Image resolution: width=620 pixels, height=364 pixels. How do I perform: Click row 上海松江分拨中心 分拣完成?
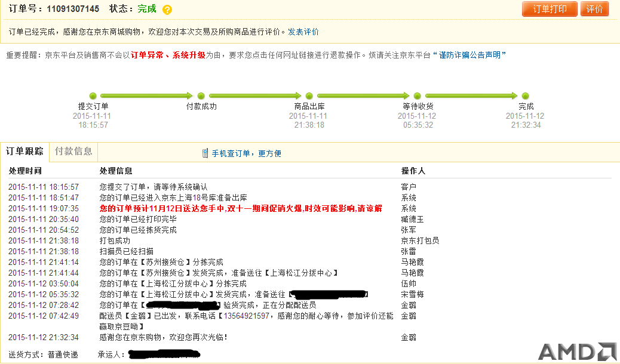173,284
